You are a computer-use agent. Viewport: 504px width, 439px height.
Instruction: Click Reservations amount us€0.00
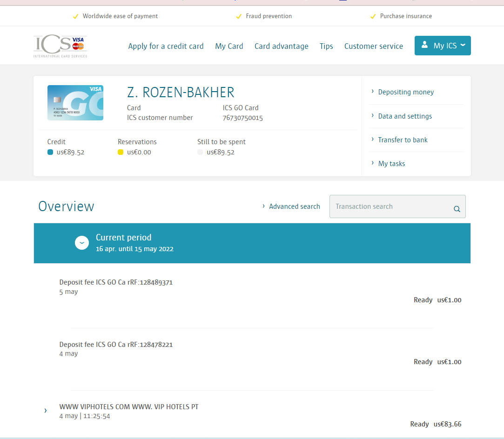tap(139, 152)
